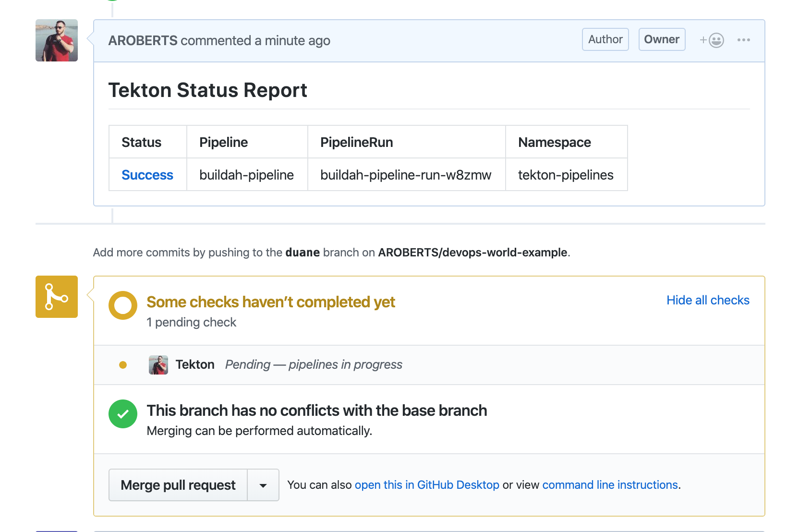Click 'This branch has no conflicts' heading

point(317,411)
